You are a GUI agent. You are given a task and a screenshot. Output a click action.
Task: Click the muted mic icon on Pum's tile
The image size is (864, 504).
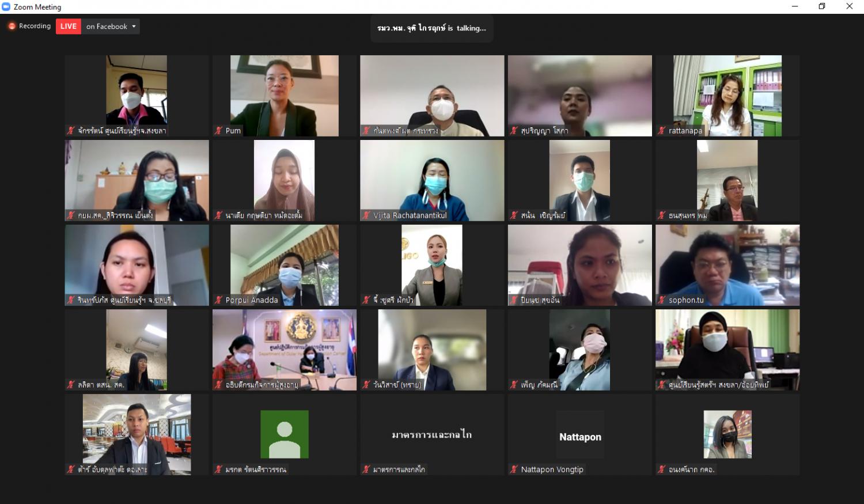pos(218,131)
